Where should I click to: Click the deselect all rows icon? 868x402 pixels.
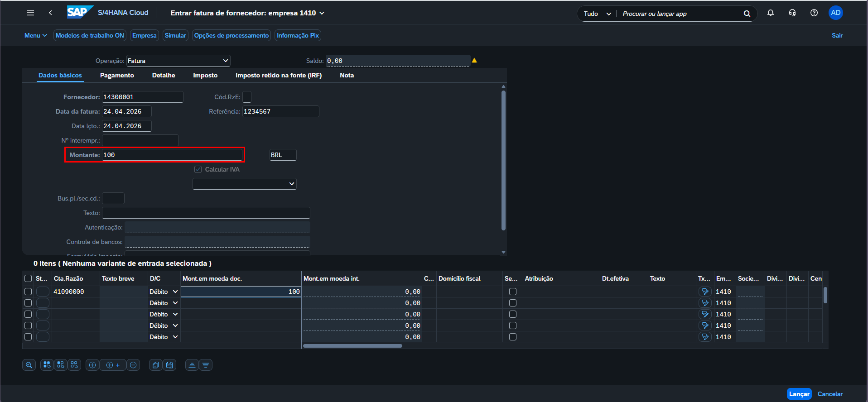point(74,365)
